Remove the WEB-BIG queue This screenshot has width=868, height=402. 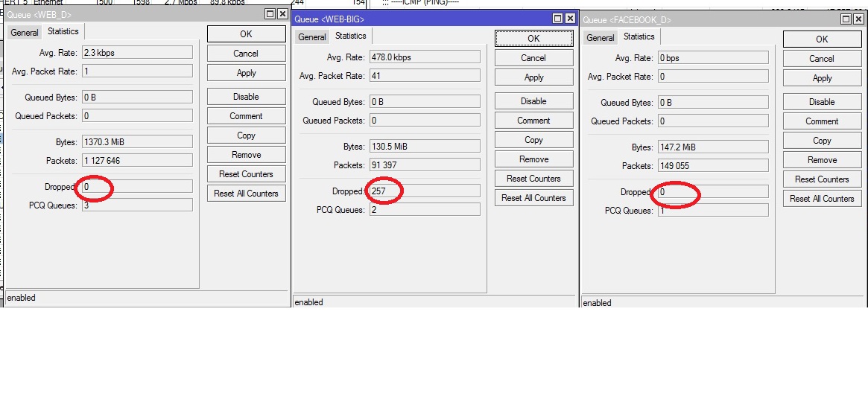click(533, 159)
